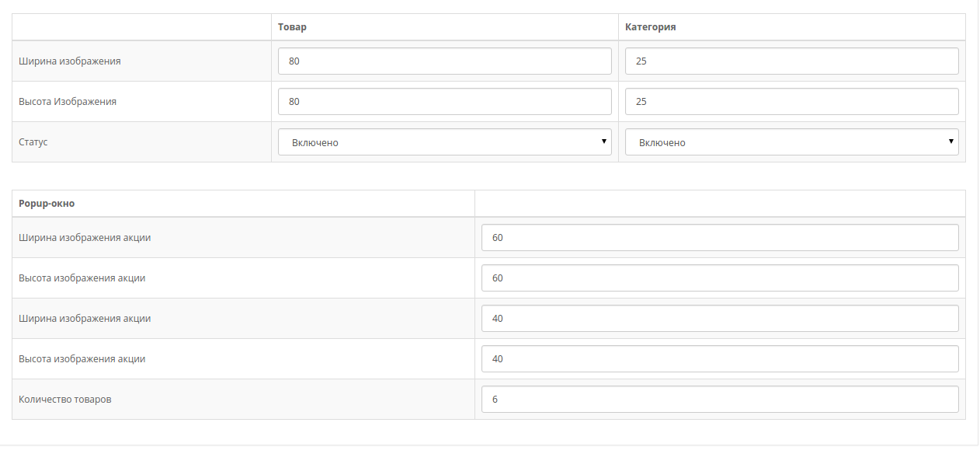Click the Popup-окно table header
980x454 pixels.
(47, 204)
